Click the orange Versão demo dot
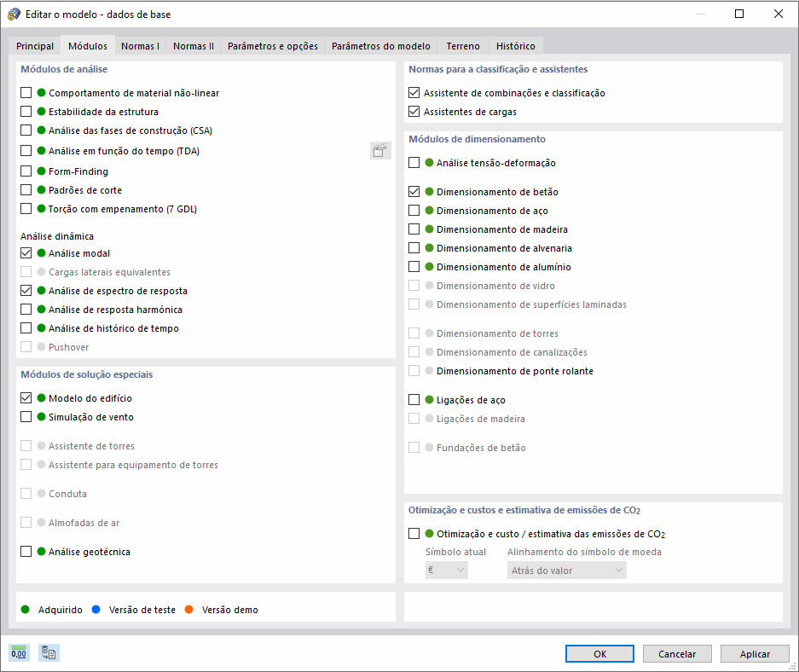 coord(188,609)
